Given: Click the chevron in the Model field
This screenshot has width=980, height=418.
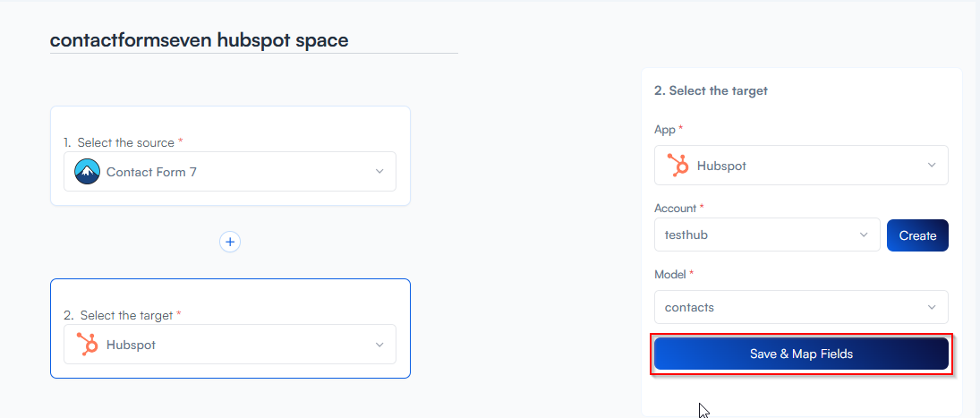Looking at the screenshot, I should click(932, 307).
